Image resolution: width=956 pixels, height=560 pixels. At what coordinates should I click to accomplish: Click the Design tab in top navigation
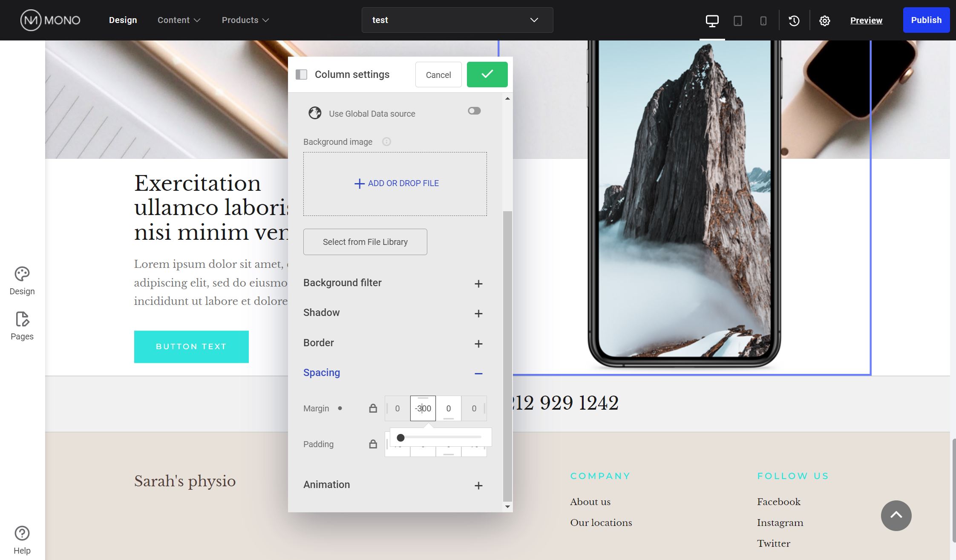123,20
